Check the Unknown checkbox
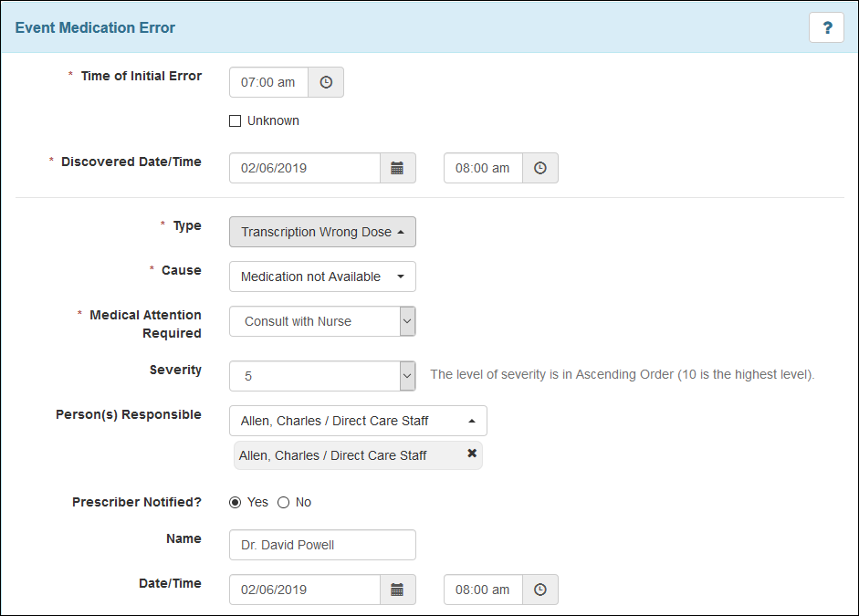The image size is (859, 616). click(x=235, y=120)
